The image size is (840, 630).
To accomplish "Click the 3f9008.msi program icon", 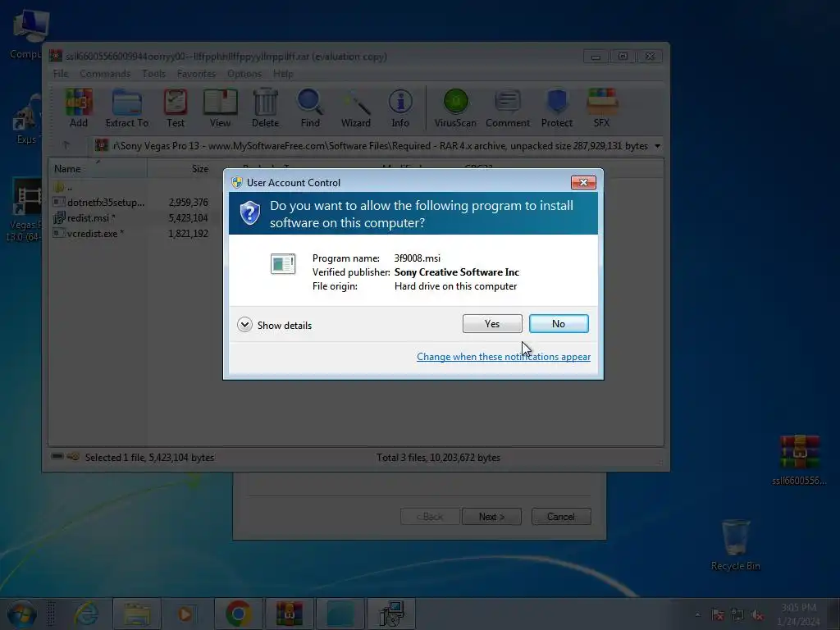I will click(283, 263).
